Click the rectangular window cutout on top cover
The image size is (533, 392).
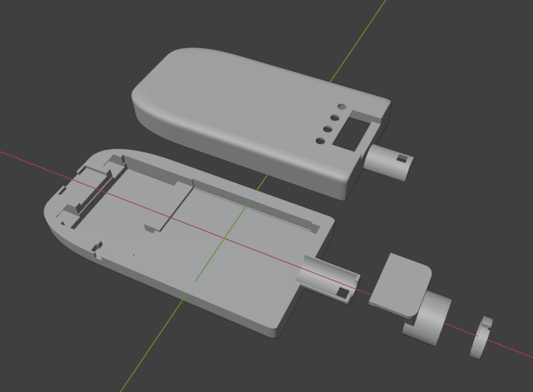pos(350,132)
